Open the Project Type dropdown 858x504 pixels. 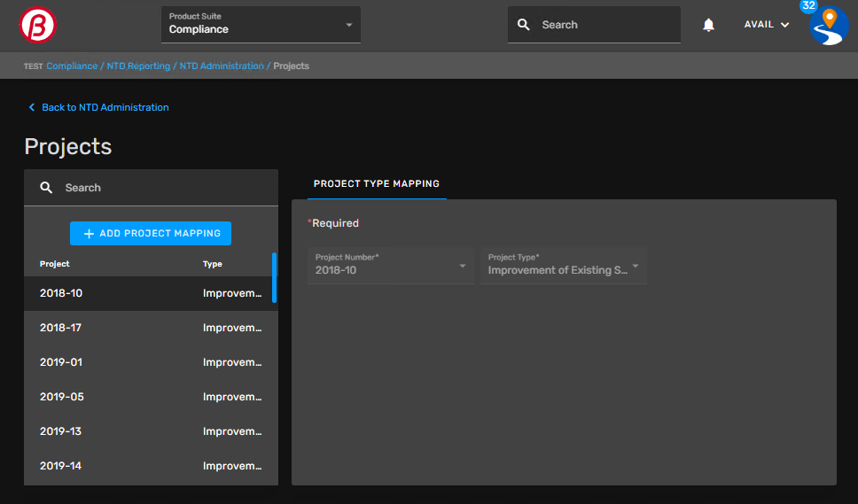click(564, 265)
